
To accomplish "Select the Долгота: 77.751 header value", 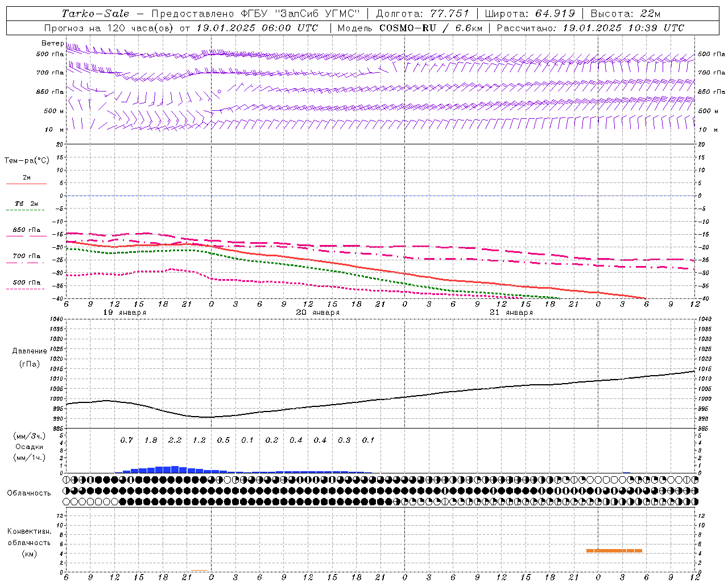I will pos(423,14).
